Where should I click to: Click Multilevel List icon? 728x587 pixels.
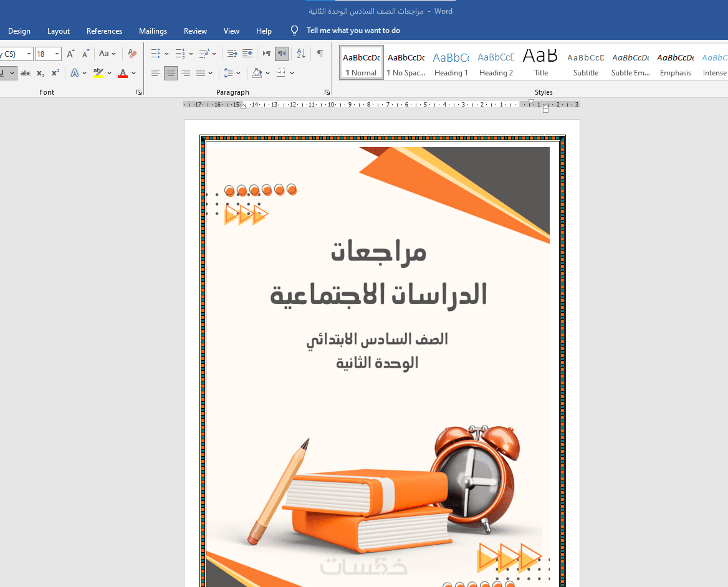[x=204, y=54]
